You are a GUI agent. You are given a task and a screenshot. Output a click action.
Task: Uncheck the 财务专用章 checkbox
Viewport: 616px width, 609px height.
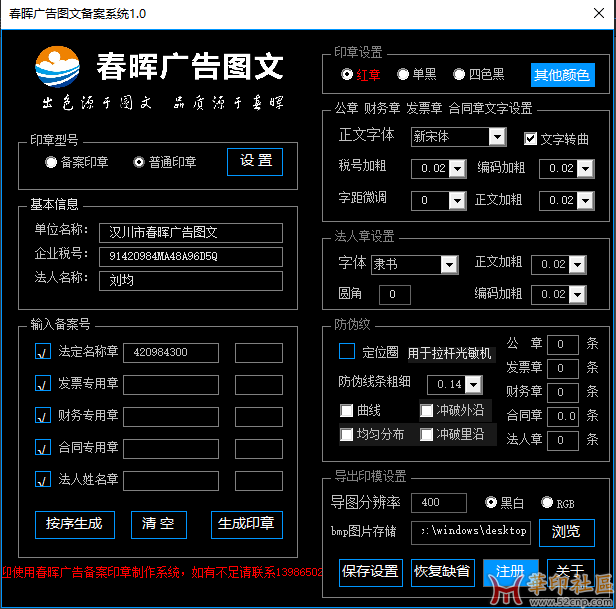coord(43,415)
